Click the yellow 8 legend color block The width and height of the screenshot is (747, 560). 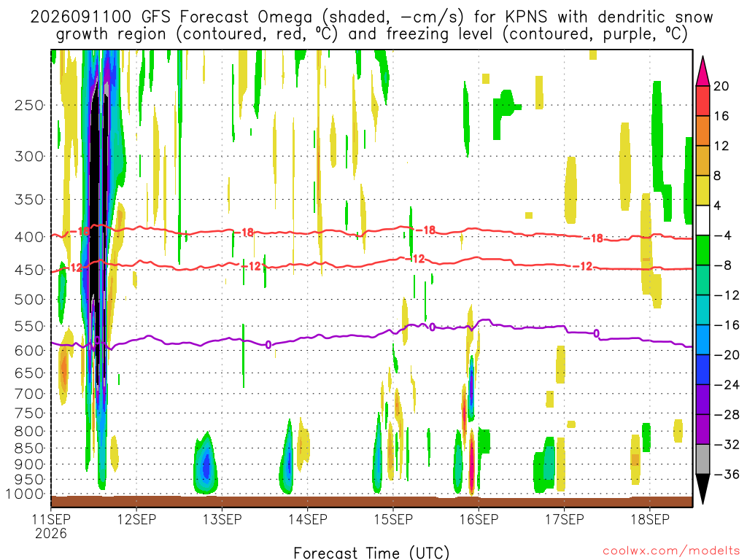pyautogui.click(x=703, y=190)
